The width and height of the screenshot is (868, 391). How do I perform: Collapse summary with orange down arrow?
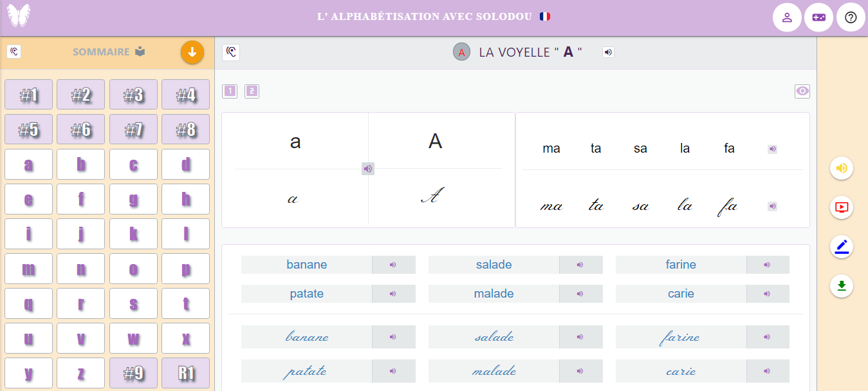pyautogui.click(x=192, y=52)
